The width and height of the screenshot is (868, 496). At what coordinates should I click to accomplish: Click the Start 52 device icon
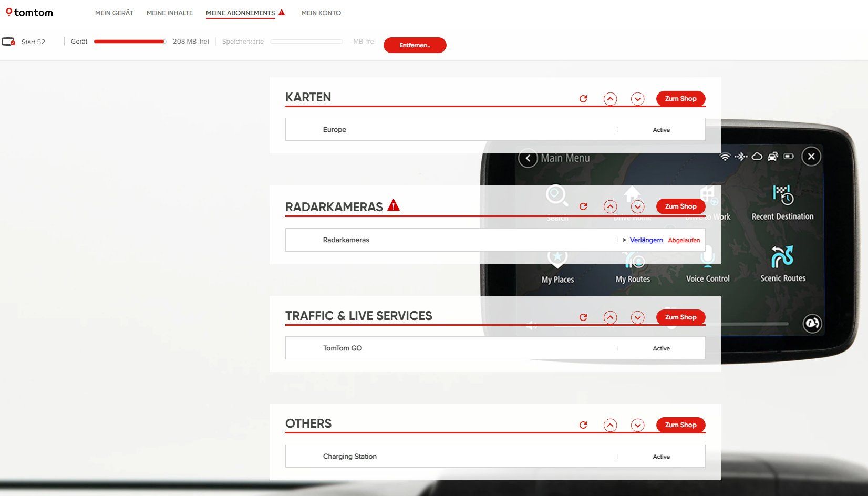[8, 42]
